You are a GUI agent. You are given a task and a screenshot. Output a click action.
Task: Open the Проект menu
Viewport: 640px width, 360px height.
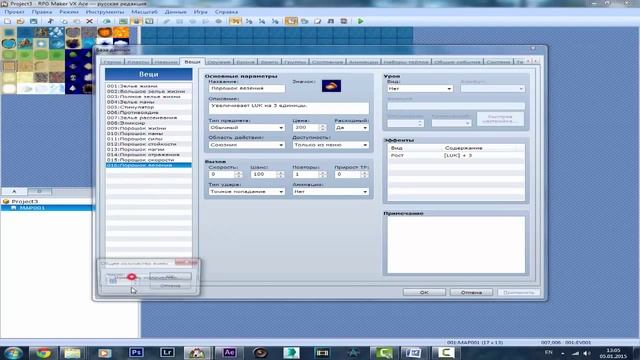click(x=15, y=12)
